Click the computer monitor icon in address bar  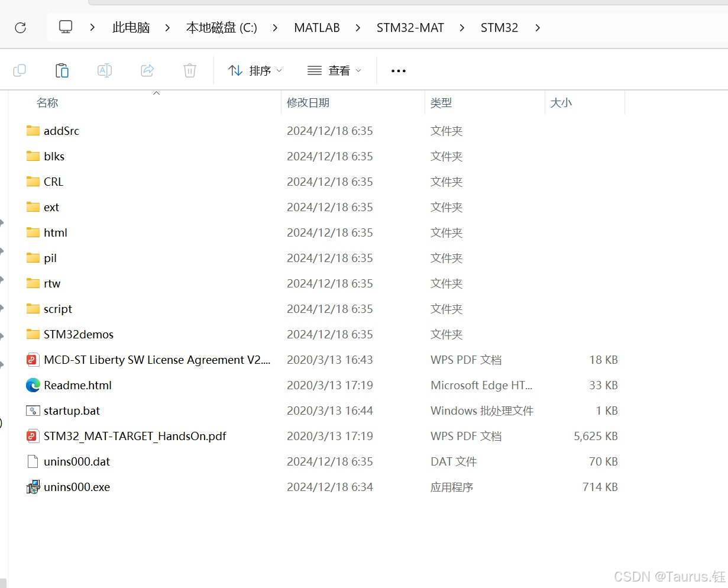[x=66, y=27]
